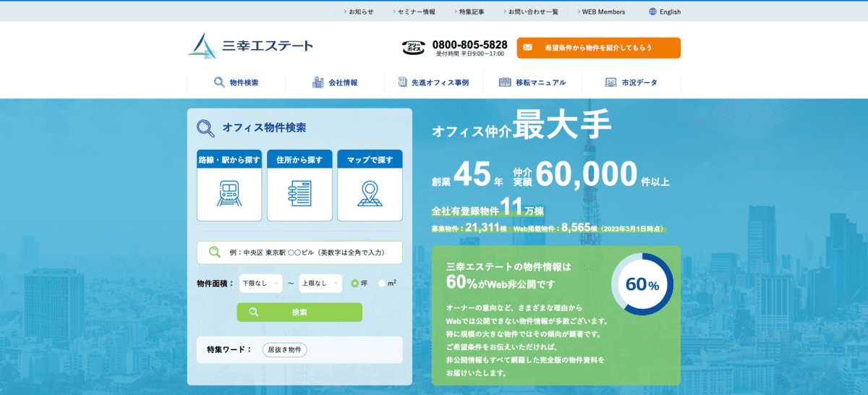Open the 会社情報 navigation menu
The height and width of the screenshot is (395, 868).
[335, 82]
